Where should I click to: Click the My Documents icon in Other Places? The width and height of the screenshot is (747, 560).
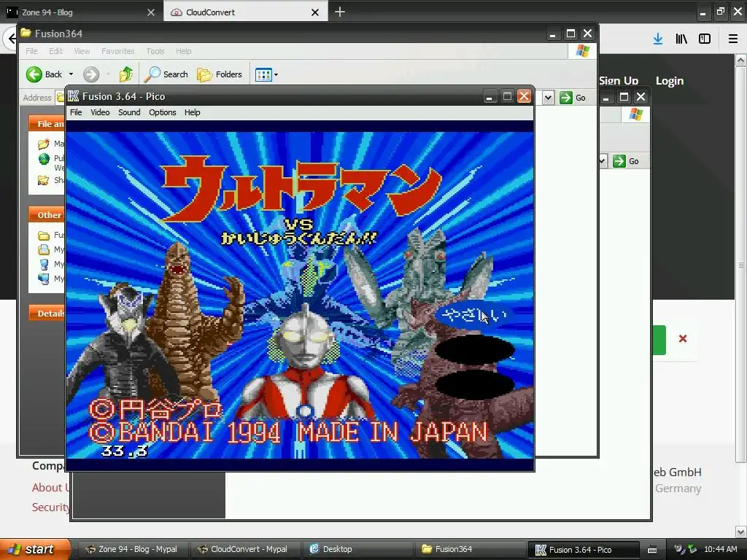pyautogui.click(x=44, y=249)
